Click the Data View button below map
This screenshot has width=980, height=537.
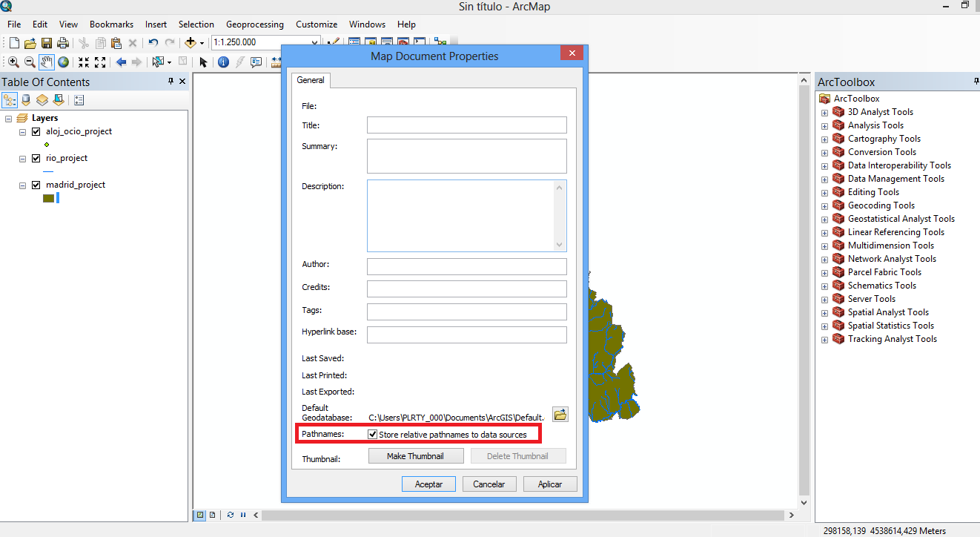200,514
